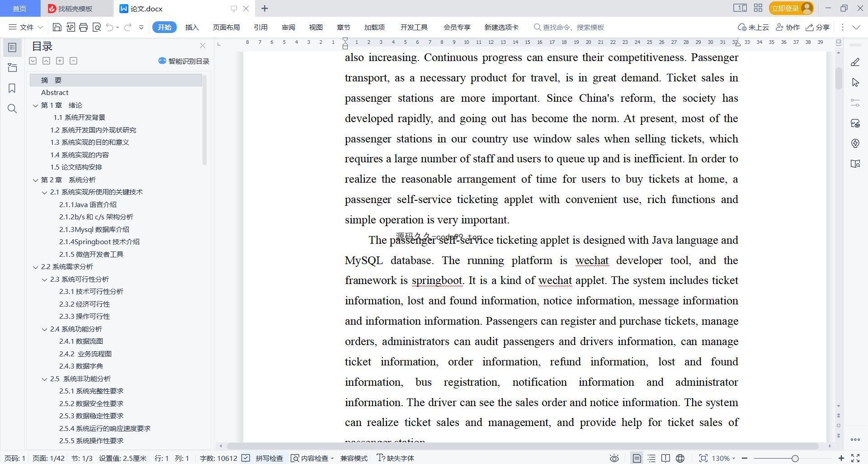The height and width of the screenshot is (464, 868).
Task: Collapse the 2.5 系统非功能分析 node
Action: (45, 379)
